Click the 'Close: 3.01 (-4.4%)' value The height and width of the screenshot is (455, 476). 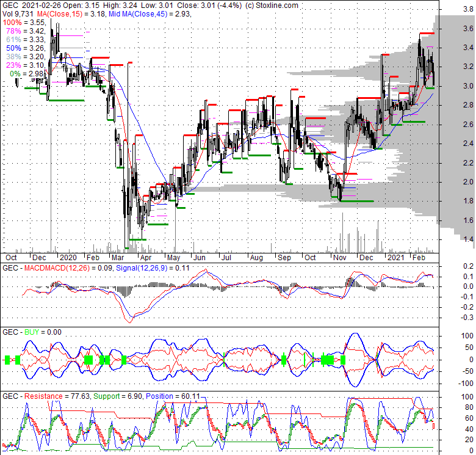209,5
